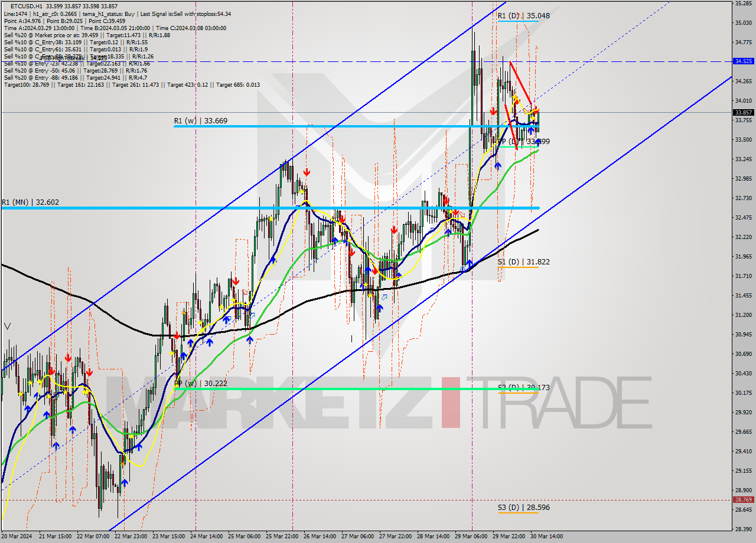Click the 24 Mar 14:00 time label
Viewport: 756px width, 543px height.
click(207, 537)
